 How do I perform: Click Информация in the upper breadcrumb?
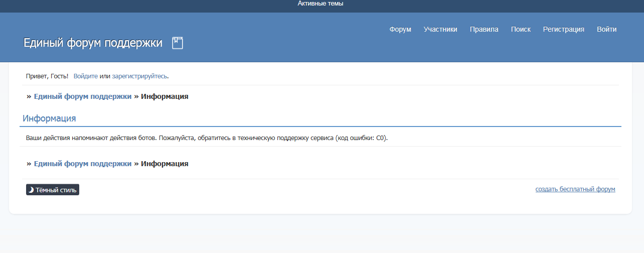(x=165, y=96)
